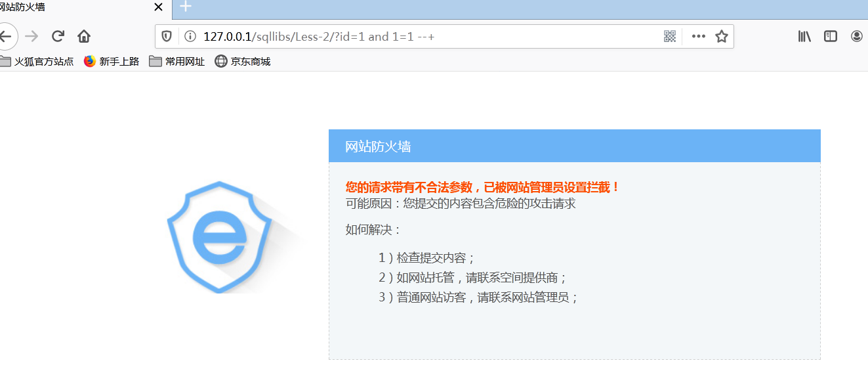
Task: Open the Firefox Library menu
Action: pyautogui.click(x=804, y=36)
